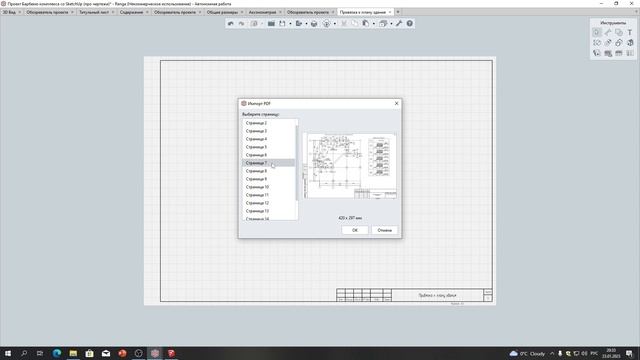Open Windows taskbar search

[24, 353]
